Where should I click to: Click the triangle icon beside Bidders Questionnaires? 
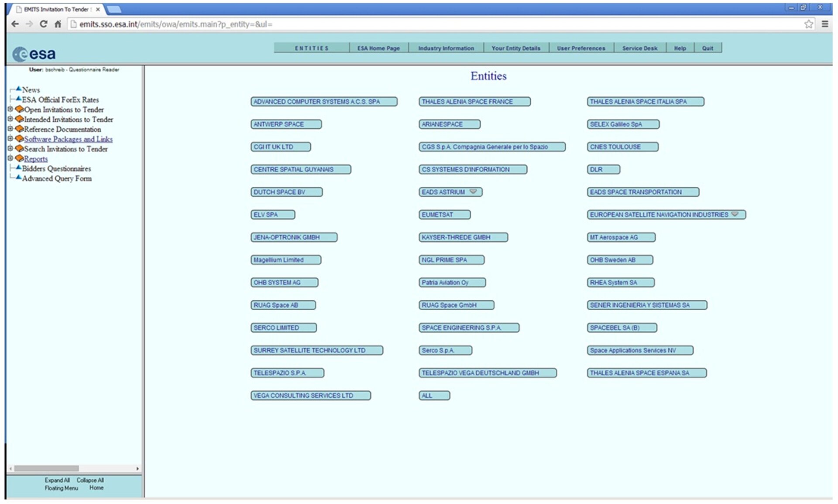pos(18,168)
